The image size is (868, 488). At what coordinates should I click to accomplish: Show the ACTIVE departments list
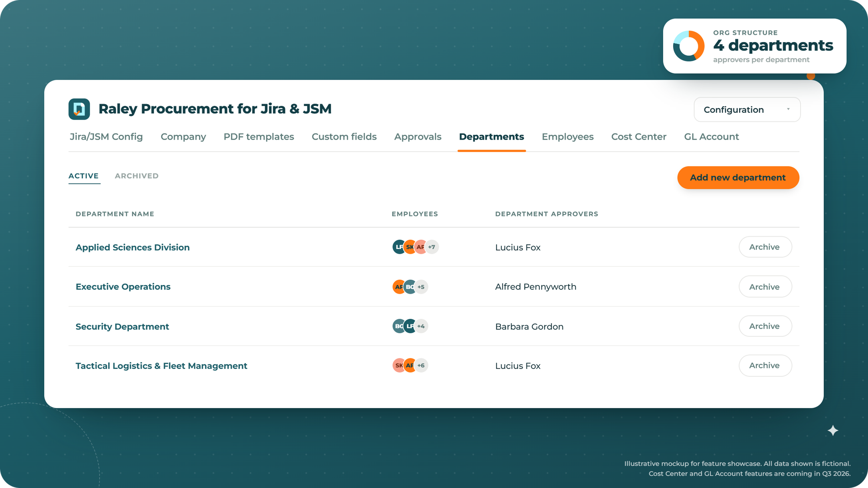(84, 176)
